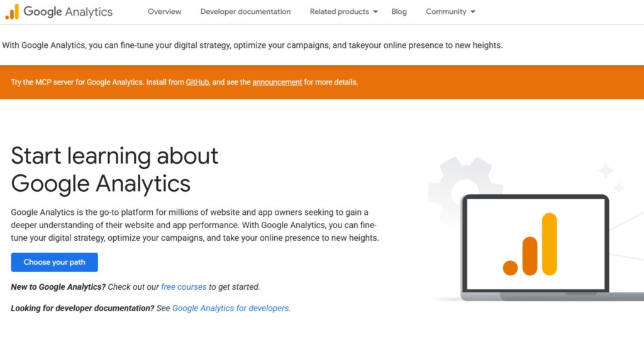Click the chevron arrow next to Community
The image size is (644, 362).
pyautogui.click(x=472, y=11)
